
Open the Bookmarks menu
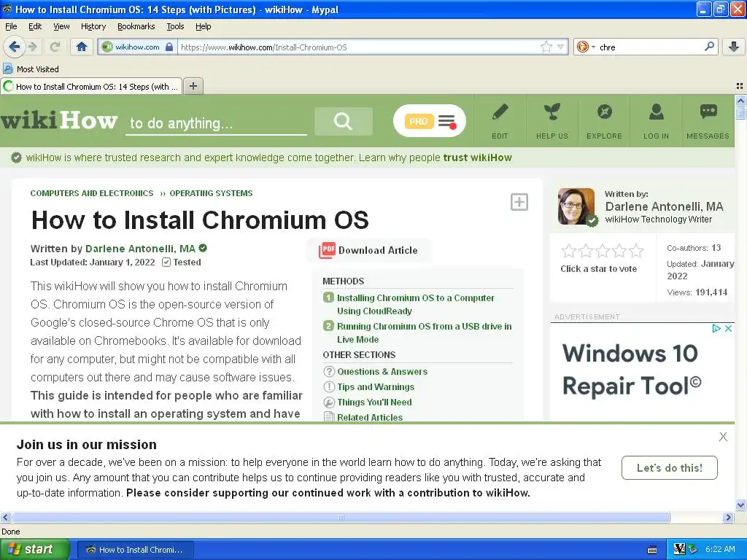(x=136, y=26)
